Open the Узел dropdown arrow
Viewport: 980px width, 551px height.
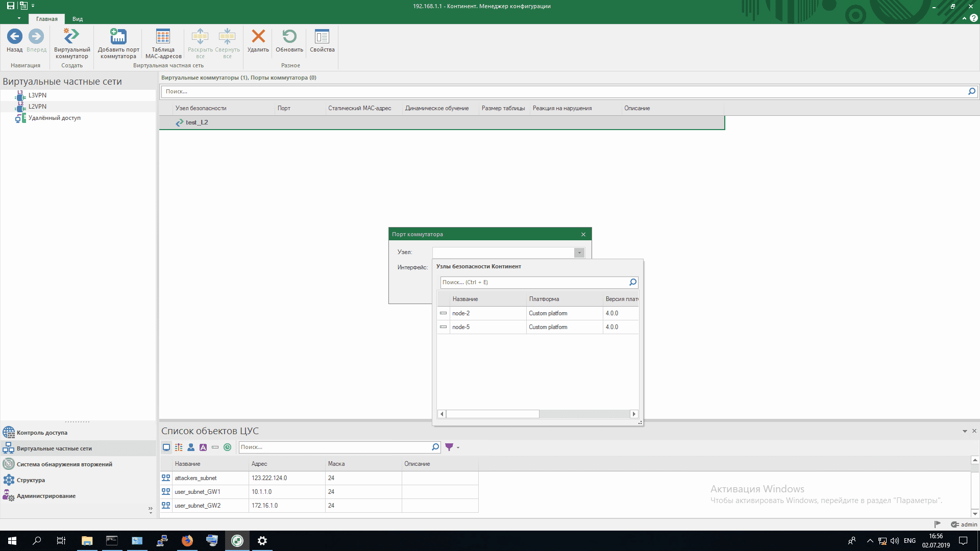579,253
